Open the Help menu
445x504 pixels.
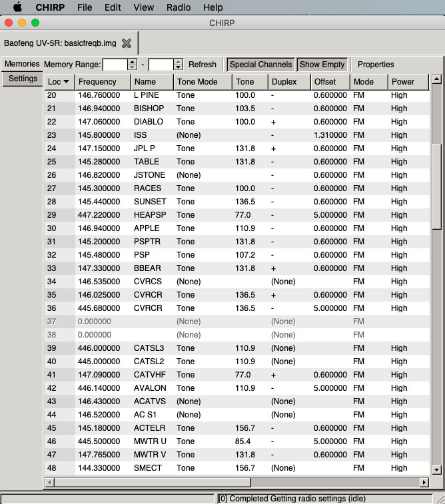pos(213,7)
